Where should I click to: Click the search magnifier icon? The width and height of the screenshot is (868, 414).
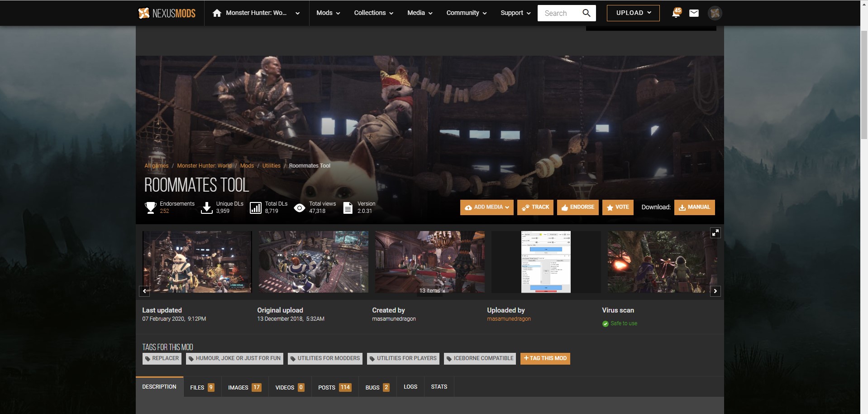coord(587,13)
